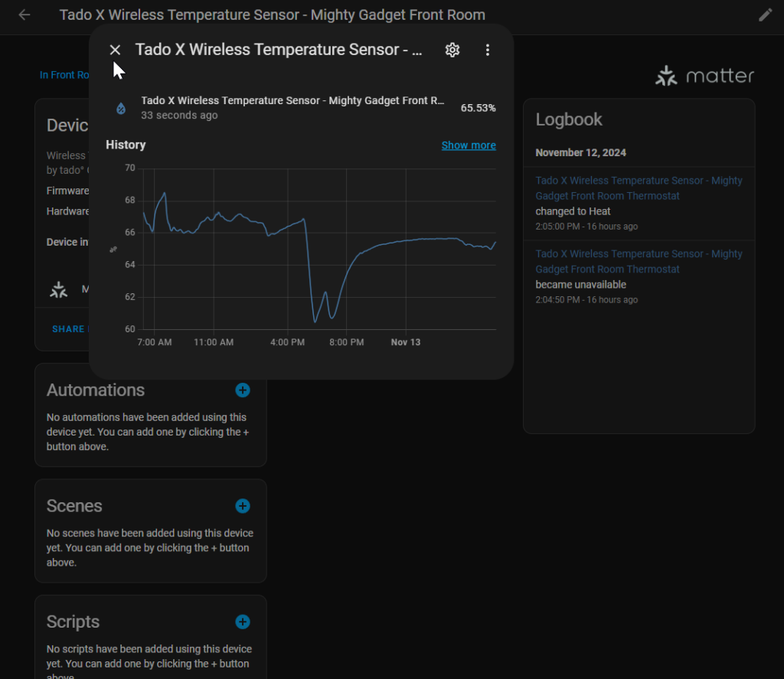Image resolution: width=784 pixels, height=679 pixels.
Task: Click the Show more history link
Action: (x=469, y=145)
